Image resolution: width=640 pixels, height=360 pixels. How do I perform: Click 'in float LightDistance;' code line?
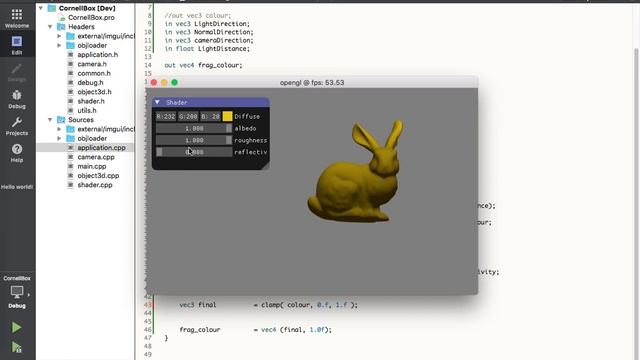pos(207,49)
